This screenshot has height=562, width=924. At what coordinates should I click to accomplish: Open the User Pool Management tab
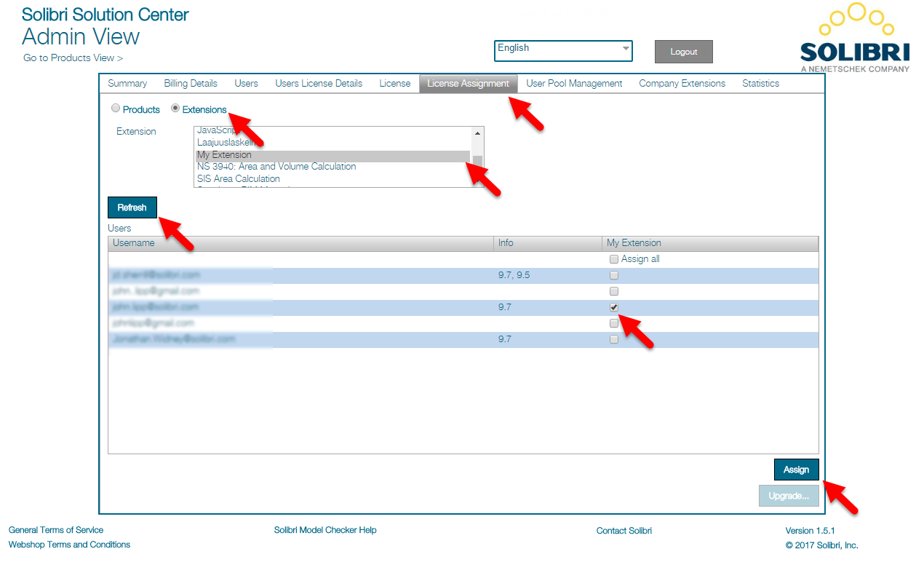(x=574, y=83)
